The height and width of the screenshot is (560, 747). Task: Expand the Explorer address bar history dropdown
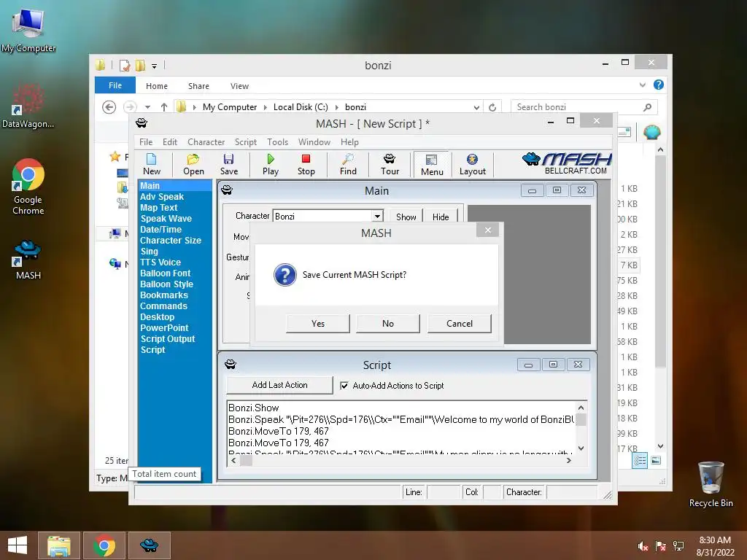[x=476, y=108]
